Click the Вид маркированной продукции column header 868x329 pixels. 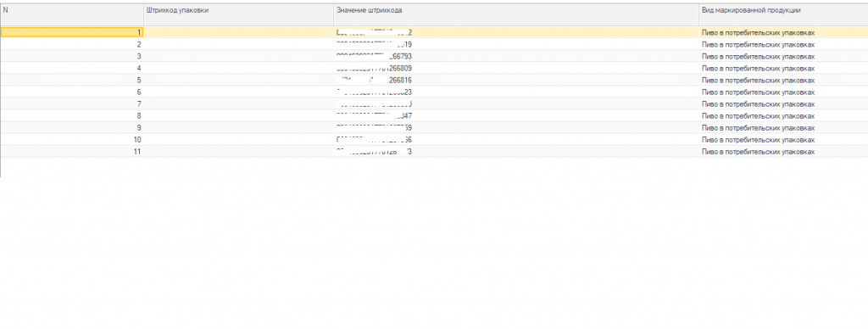pos(783,14)
